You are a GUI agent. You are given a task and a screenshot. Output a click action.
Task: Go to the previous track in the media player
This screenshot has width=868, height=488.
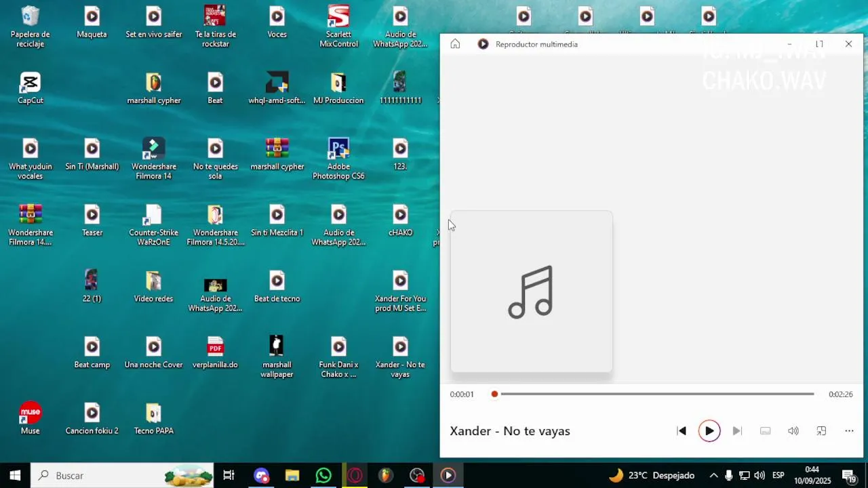coord(682,431)
